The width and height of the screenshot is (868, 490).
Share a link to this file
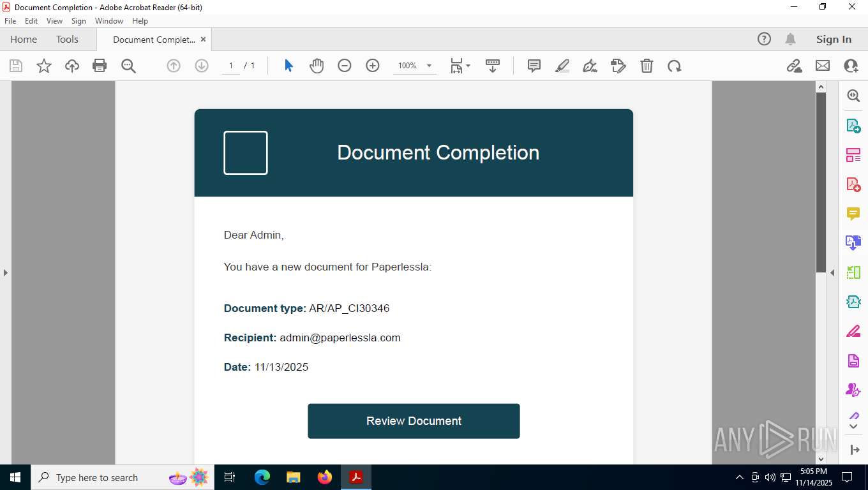795,66
